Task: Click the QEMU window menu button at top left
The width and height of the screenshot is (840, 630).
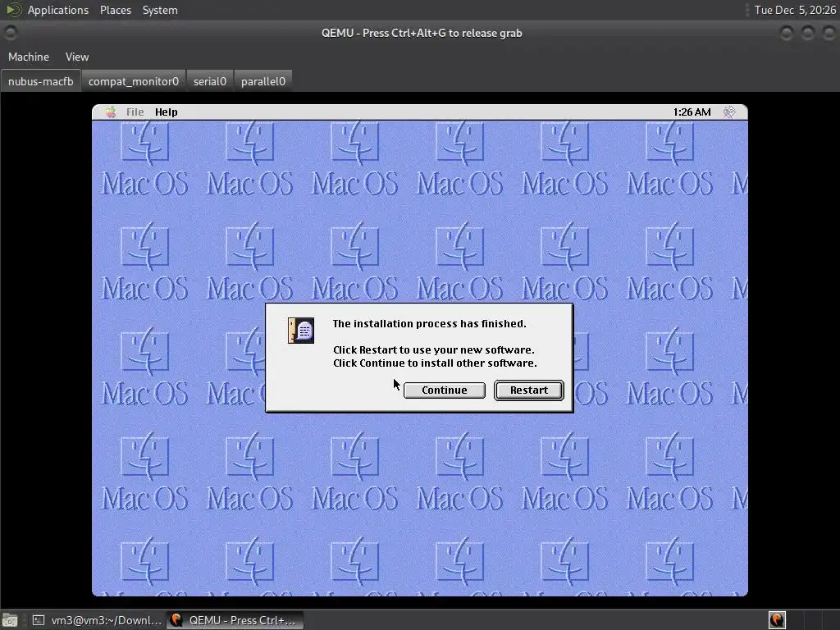Action: click(x=10, y=33)
